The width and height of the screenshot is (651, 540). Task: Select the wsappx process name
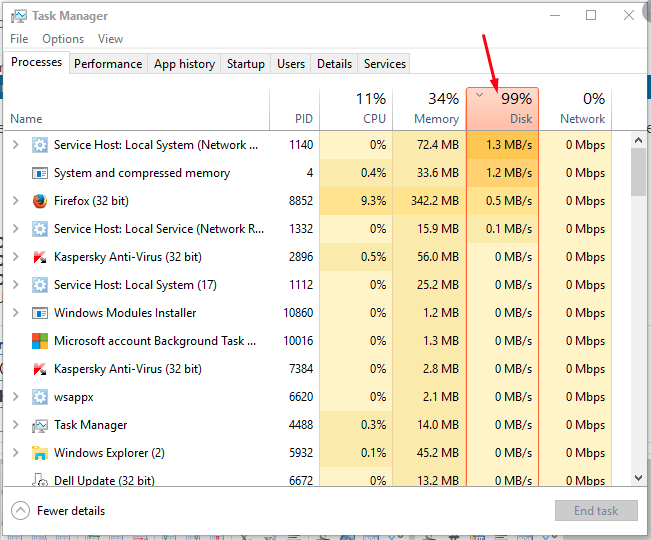(x=73, y=397)
